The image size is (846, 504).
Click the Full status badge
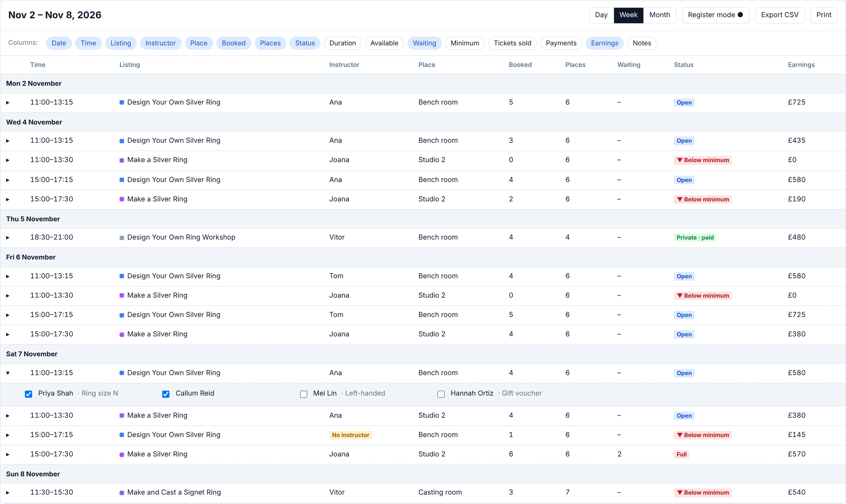pyautogui.click(x=681, y=454)
